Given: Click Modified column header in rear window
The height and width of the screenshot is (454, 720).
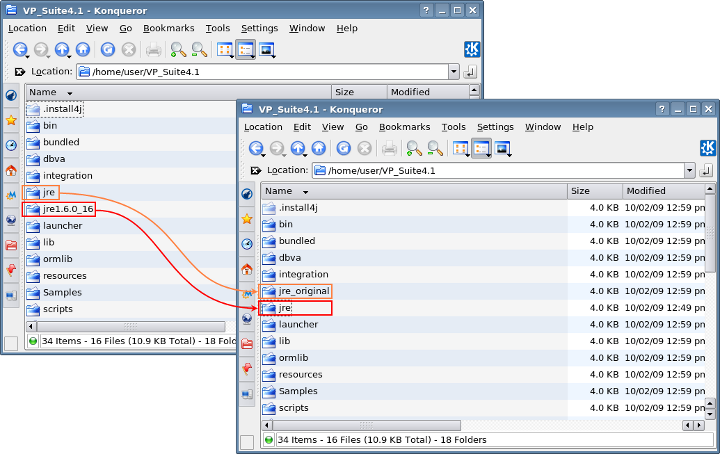Looking at the screenshot, I should (429, 92).
